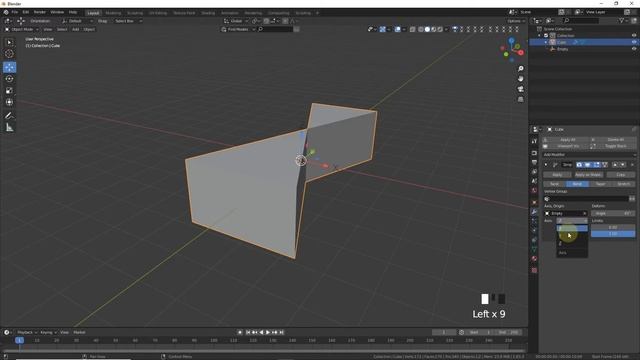Select Taper deform mode
The width and height of the screenshot is (640, 360).
click(600, 184)
